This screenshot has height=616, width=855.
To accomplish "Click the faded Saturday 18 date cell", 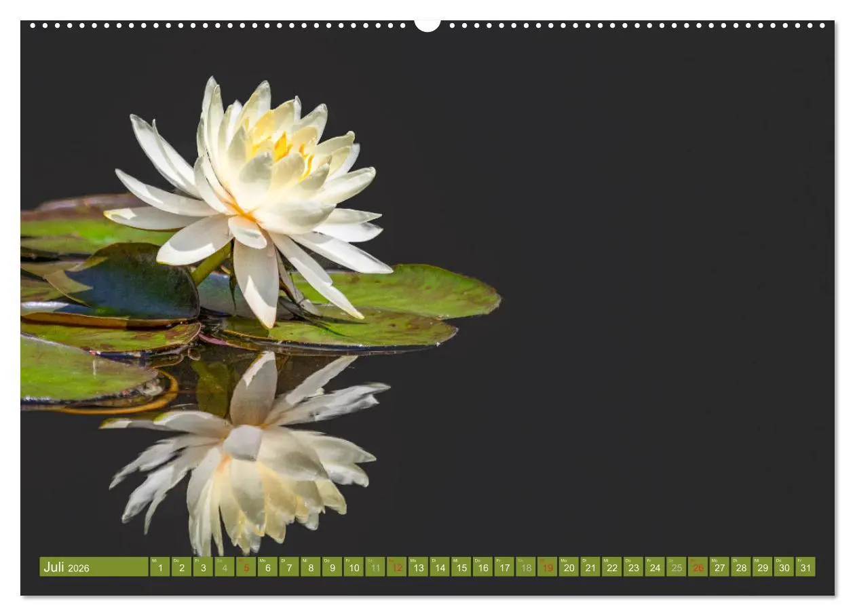I will [x=525, y=567].
